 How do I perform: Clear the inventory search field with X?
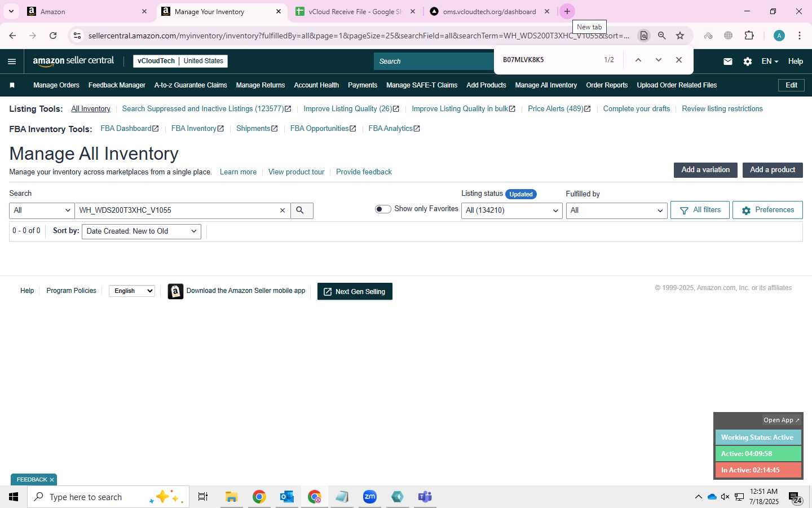pyautogui.click(x=283, y=211)
